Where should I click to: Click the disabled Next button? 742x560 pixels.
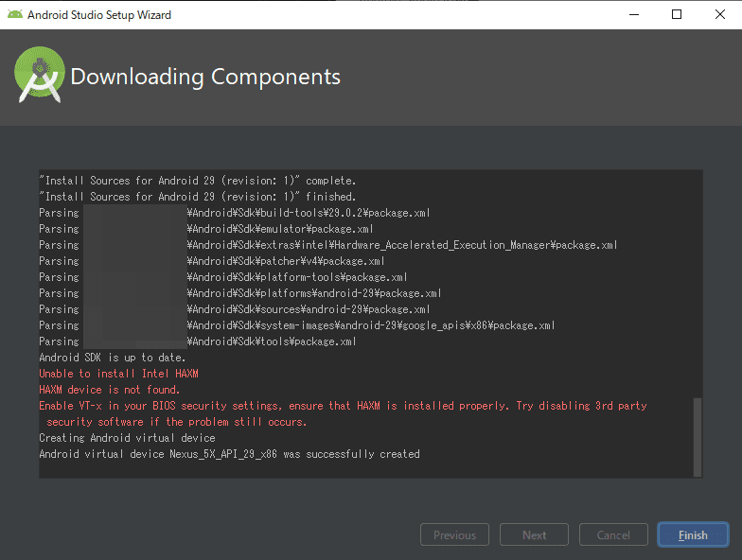[534, 535]
